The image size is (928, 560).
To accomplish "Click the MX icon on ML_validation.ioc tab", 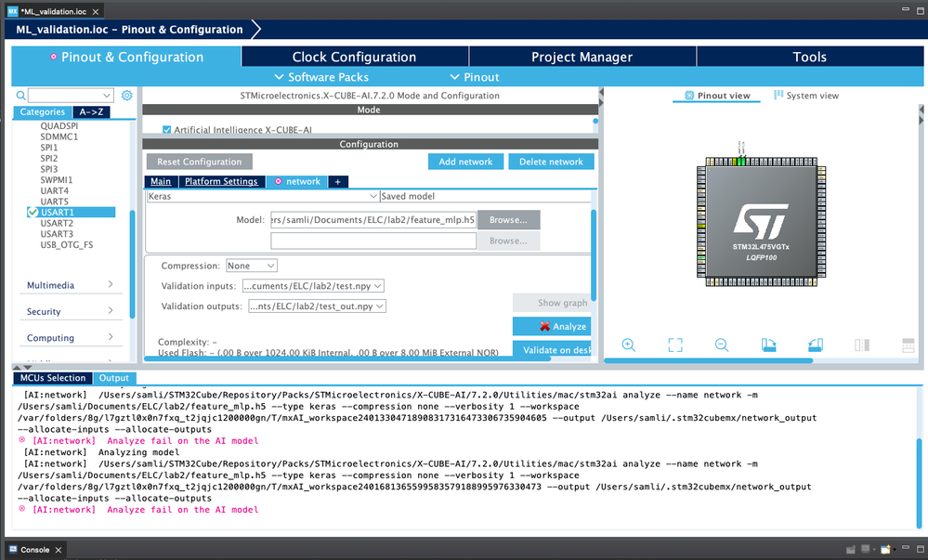I will pyautogui.click(x=12, y=11).
